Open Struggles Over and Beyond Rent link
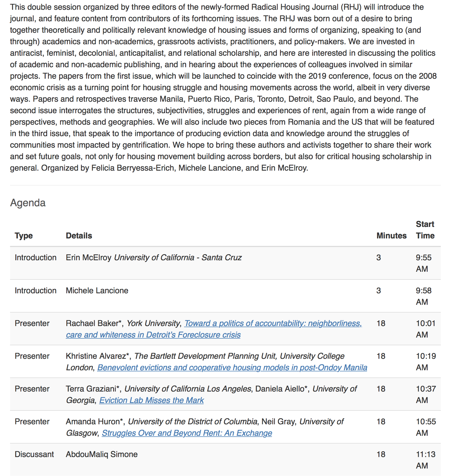 [187, 433]
